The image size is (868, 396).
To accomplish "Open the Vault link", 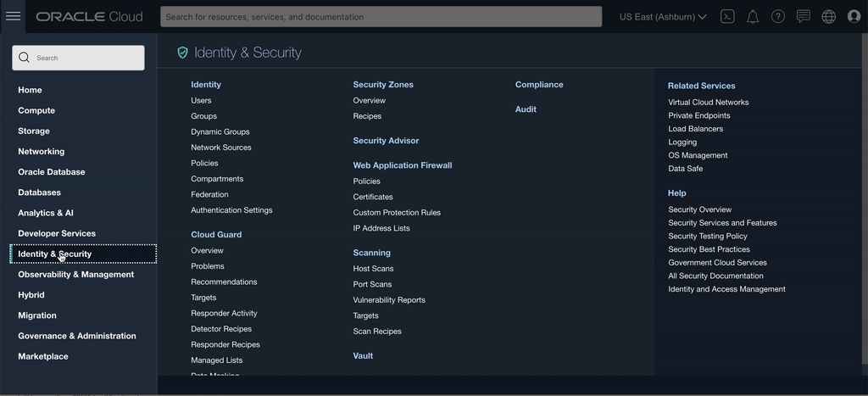I will coord(363,355).
